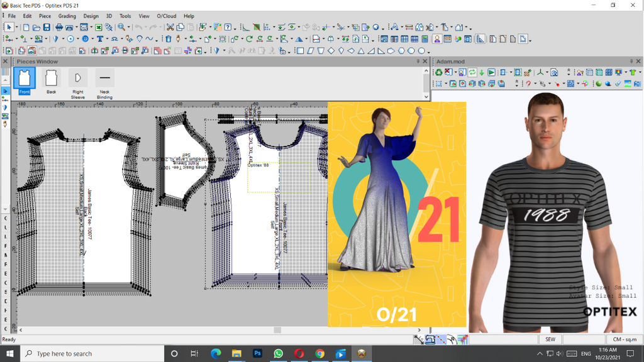This screenshot has width=644, height=362.
Task: Open a file with the folder icon
Action: click(36, 28)
